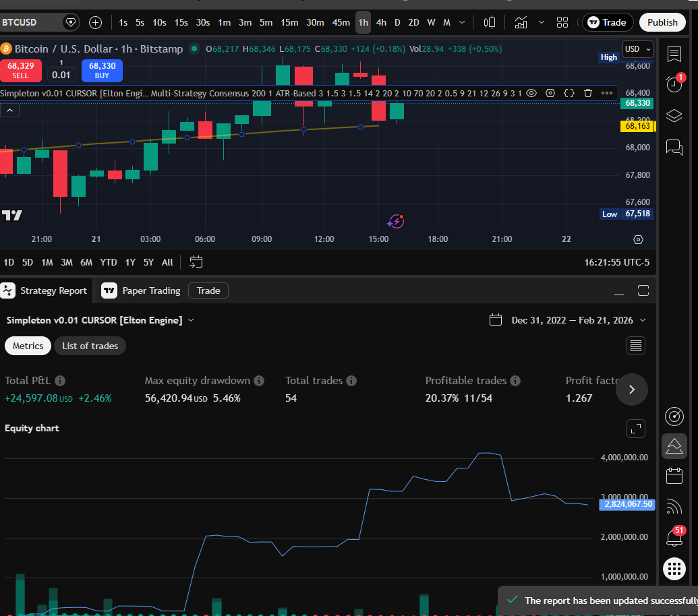Screen dimensions: 698x616
Task: Open the Object Tree icon in the sidebar
Action: click(x=674, y=116)
